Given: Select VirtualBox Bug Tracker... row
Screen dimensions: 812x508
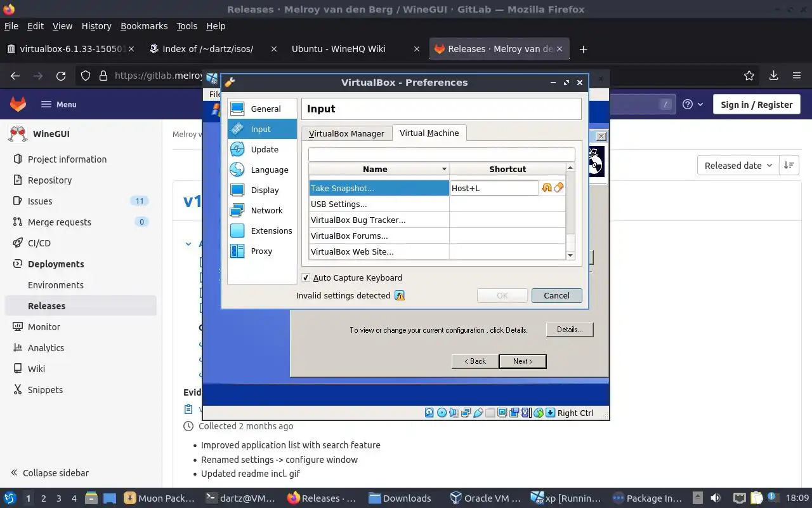Looking at the screenshot, I should [x=437, y=220].
